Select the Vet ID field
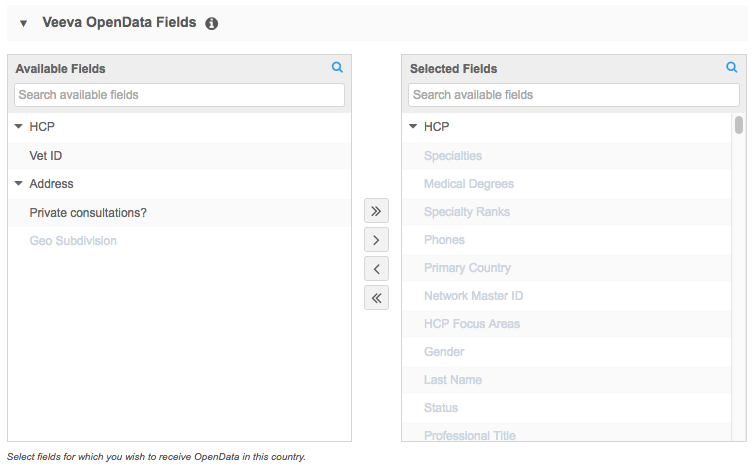Screen dimensions: 755x467 [46, 156]
